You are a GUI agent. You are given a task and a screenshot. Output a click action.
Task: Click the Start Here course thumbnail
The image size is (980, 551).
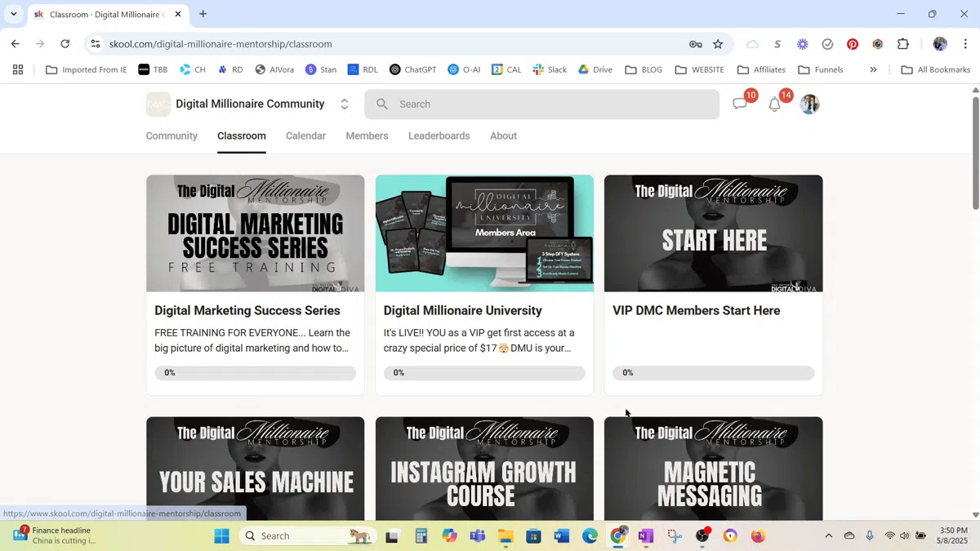[714, 233]
